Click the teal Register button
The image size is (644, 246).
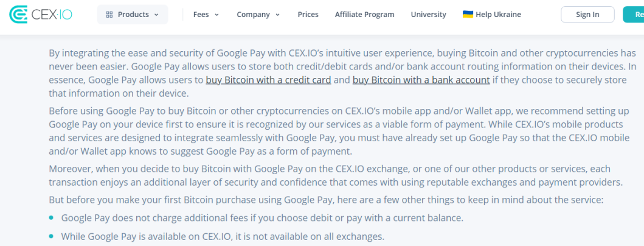click(634, 15)
